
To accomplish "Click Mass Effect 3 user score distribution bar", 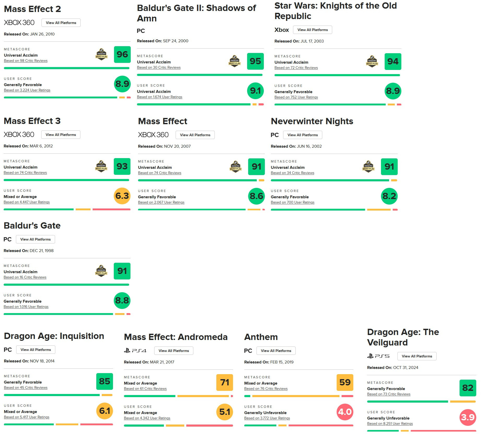I will tap(67, 209).
